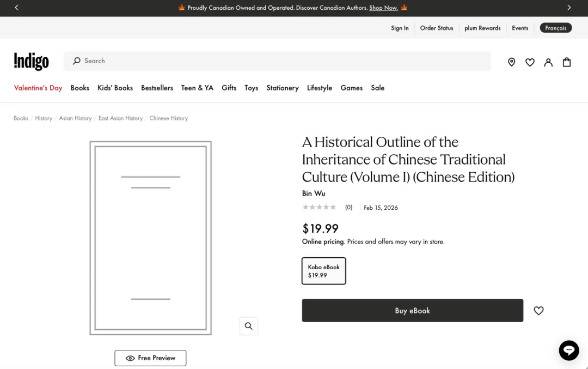Open the shopping bag icon
The height and width of the screenshot is (369, 588).
(x=567, y=62)
